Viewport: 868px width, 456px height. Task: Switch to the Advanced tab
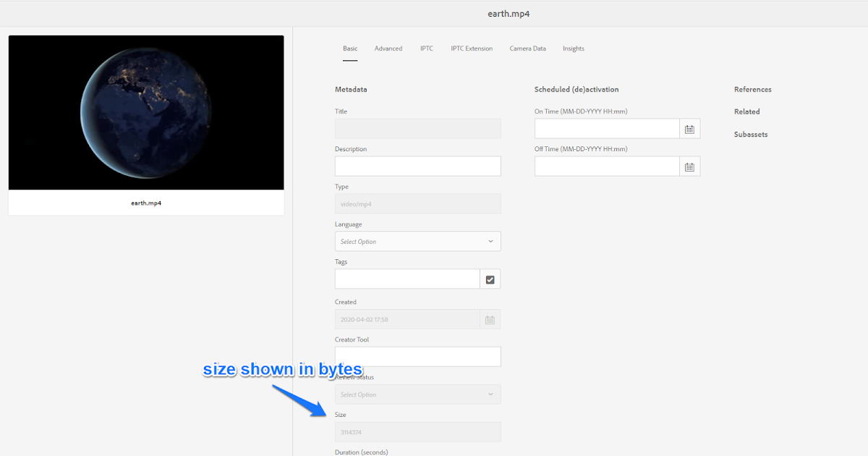pos(388,48)
